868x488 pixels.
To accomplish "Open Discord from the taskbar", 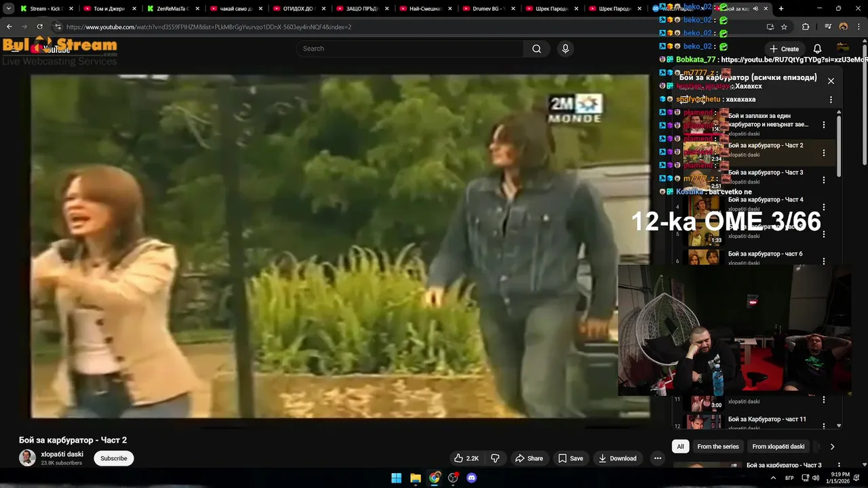I will (x=472, y=478).
